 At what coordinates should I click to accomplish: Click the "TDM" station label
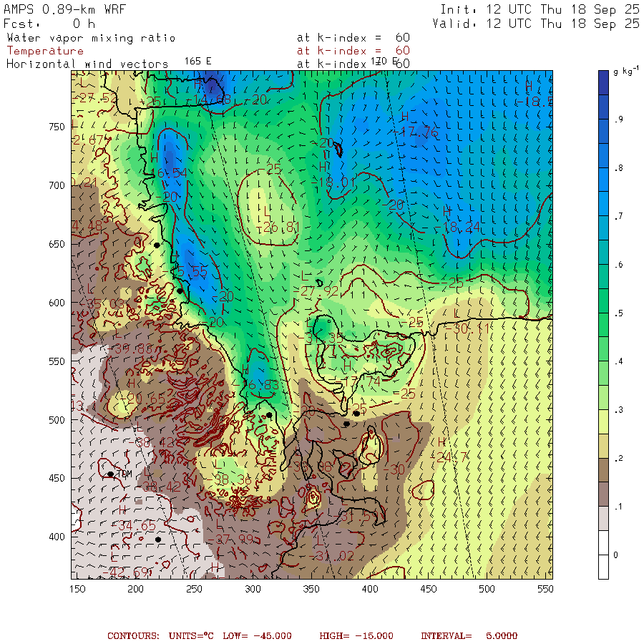click(125, 474)
